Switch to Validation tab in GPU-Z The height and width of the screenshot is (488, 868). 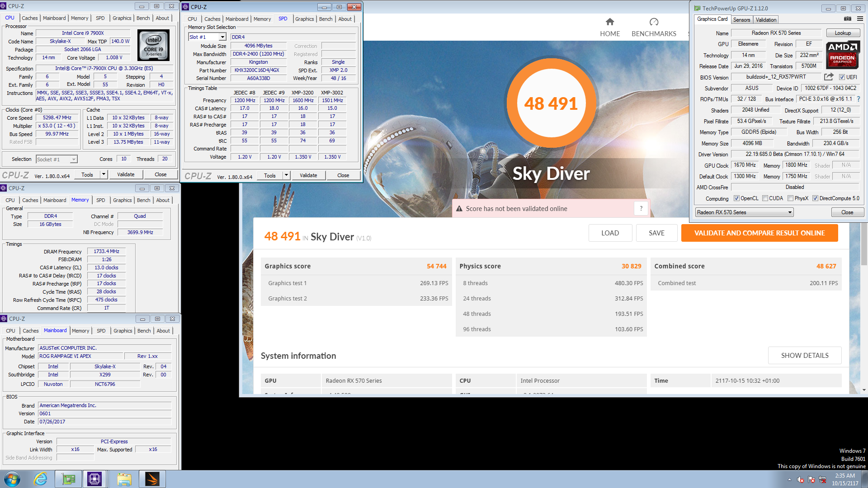[766, 20]
